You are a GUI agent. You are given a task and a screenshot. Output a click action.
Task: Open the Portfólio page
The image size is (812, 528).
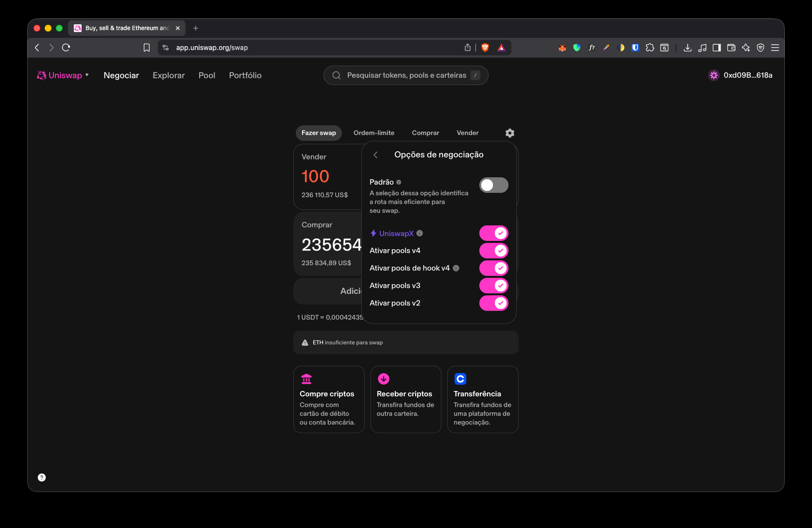(245, 75)
